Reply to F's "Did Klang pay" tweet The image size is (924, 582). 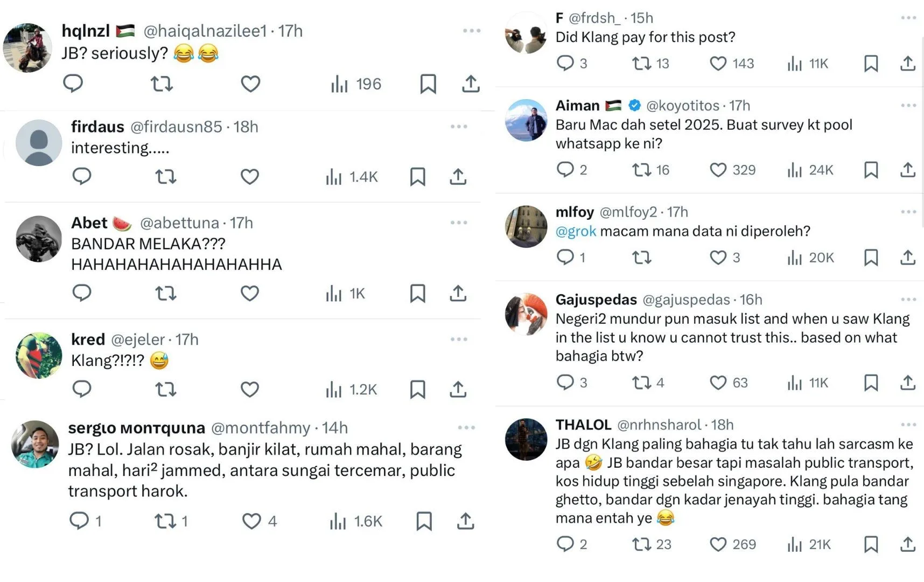click(565, 63)
